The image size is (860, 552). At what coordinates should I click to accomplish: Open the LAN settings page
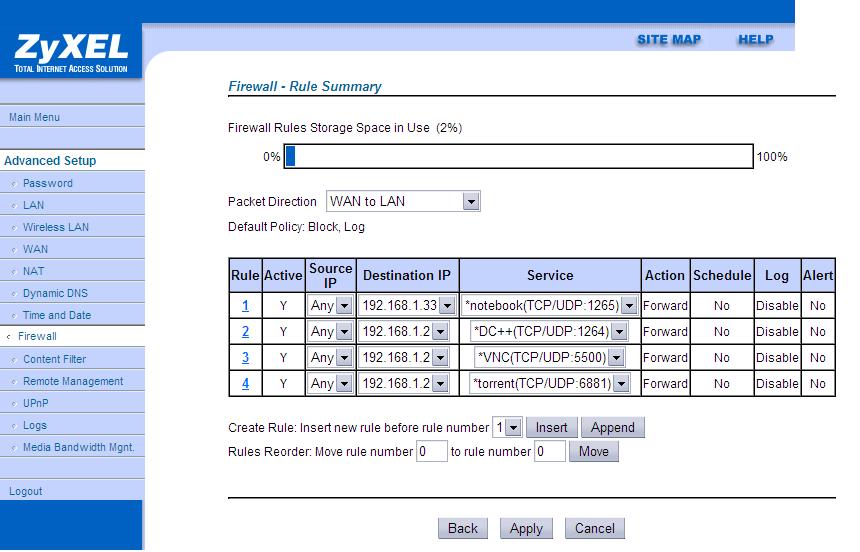[x=33, y=205]
